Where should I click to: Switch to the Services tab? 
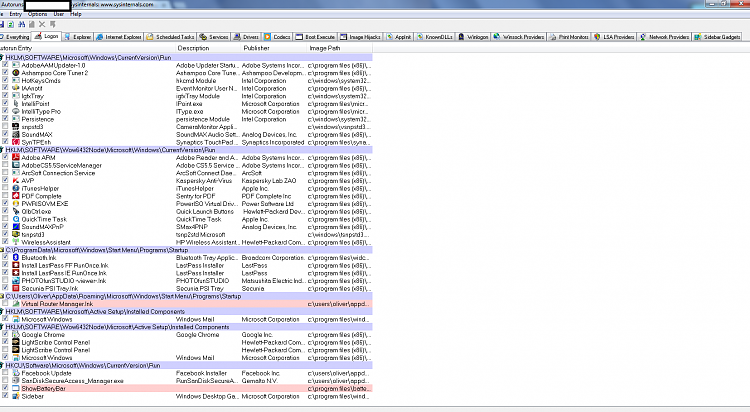tap(214, 37)
